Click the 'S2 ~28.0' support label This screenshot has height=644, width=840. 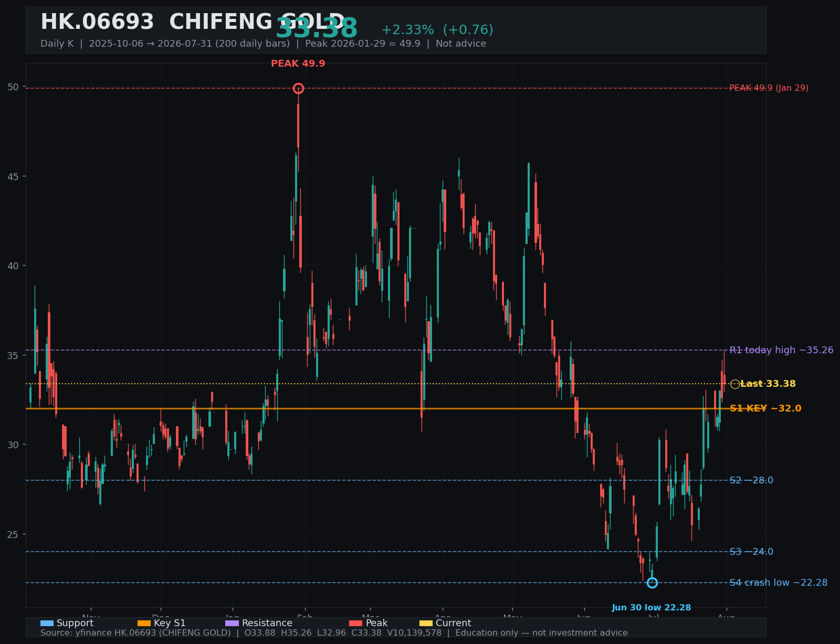tap(751, 481)
